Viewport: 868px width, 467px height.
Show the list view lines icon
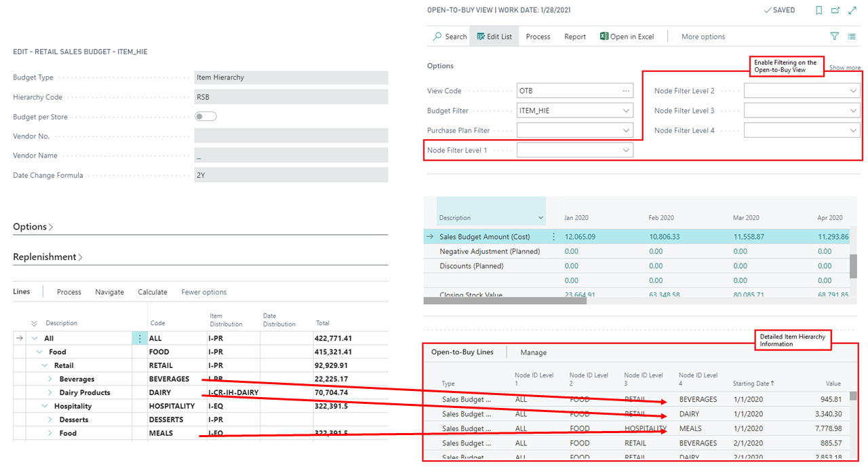click(852, 37)
